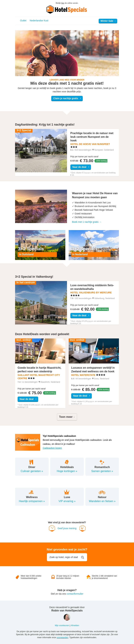Screen dimensions: 134x644
Task: Click the Wellness swimmer icon
Action: pyautogui.click(x=31, y=492)
